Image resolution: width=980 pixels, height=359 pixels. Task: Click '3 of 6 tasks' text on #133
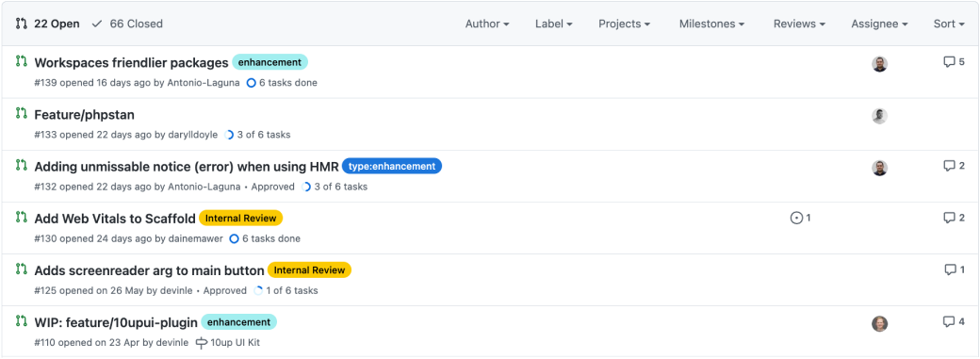click(263, 135)
